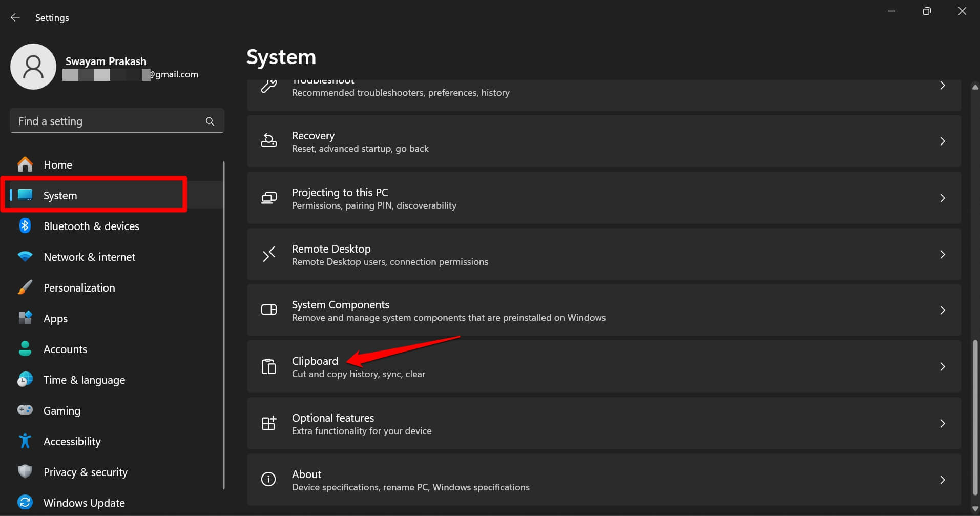This screenshot has width=980, height=516.
Task: Select the Accounts icon
Action: pyautogui.click(x=25, y=349)
